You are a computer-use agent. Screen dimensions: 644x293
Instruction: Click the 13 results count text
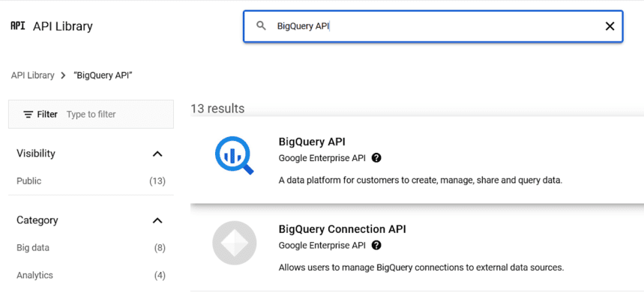tap(217, 109)
